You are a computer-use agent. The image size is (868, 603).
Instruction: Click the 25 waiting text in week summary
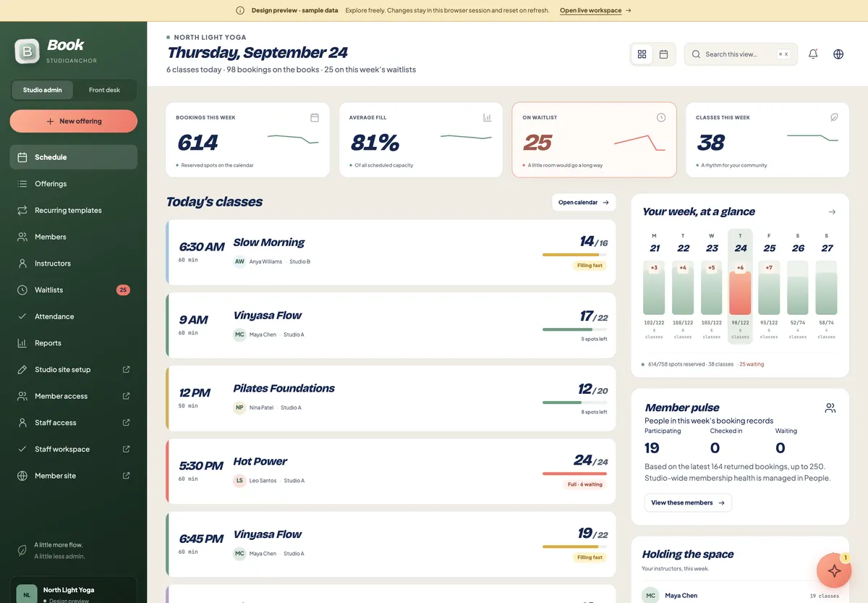752,364
